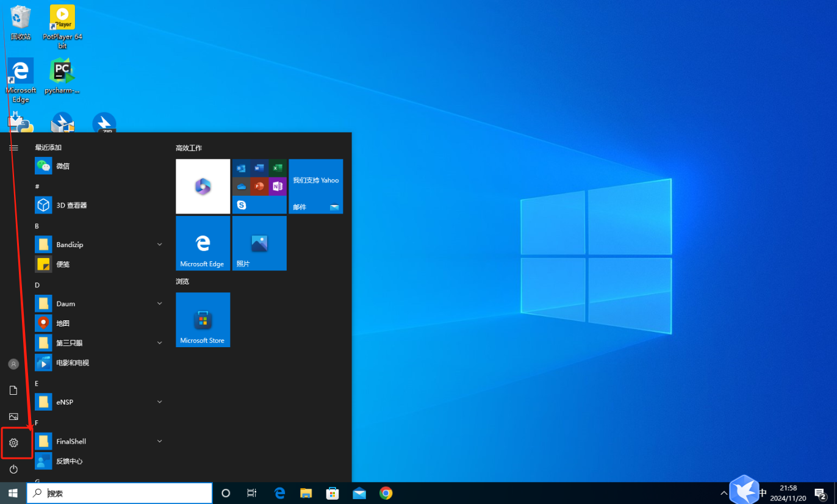
Task: Expand the Bandizip folder chevron
Action: click(160, 245)
